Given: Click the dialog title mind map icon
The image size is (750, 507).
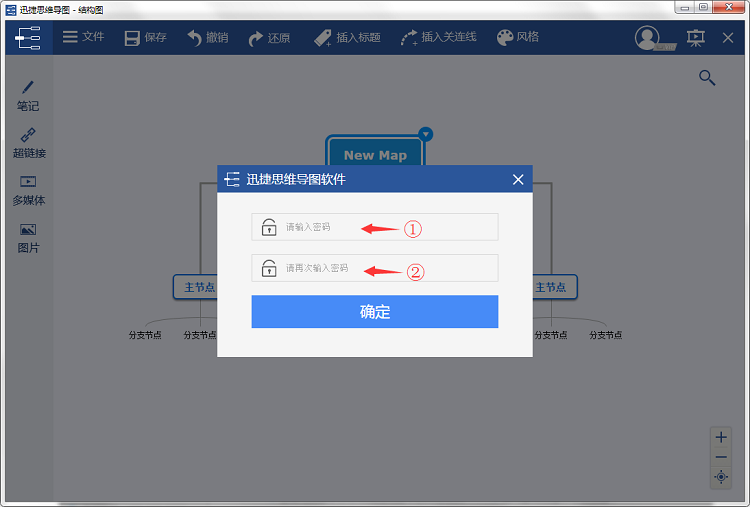Looking at the screenshot, I should (232, 179).
